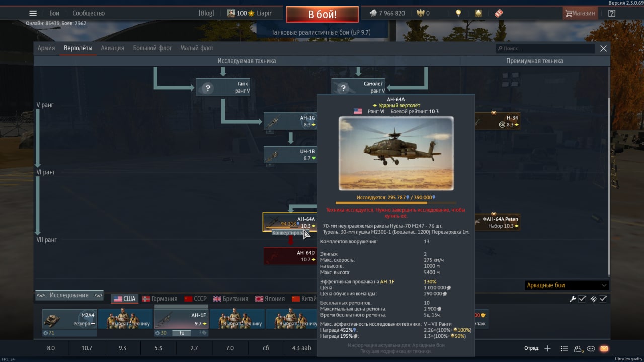Click the Golden Eagles balance icon
The height and width of the screenshot is (362, 644).
coord(421,13)
